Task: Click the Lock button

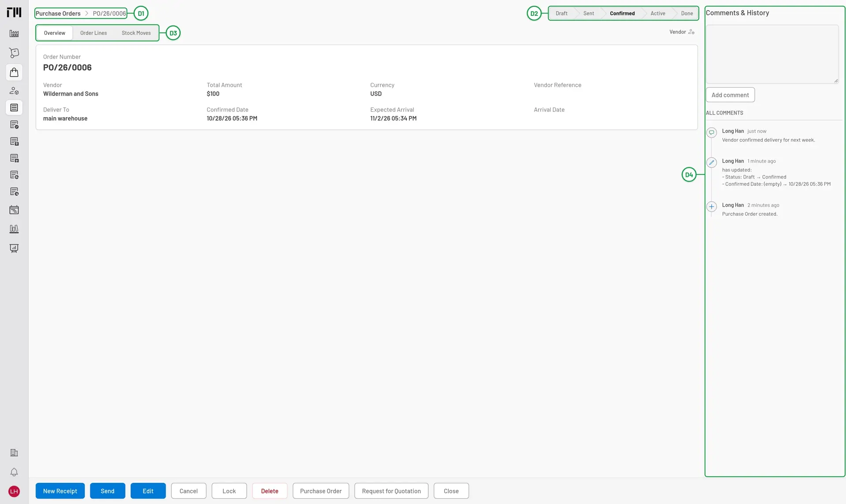Action: pos(229,491)
